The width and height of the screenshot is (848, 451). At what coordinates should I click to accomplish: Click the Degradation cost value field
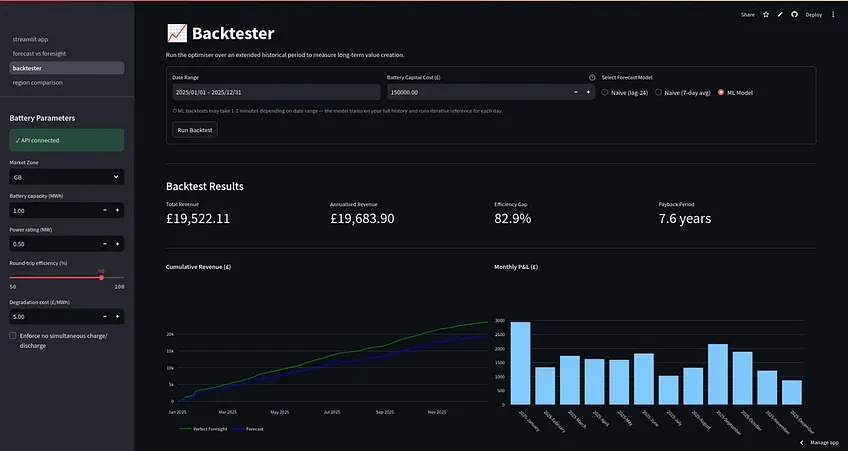[53, 316]
